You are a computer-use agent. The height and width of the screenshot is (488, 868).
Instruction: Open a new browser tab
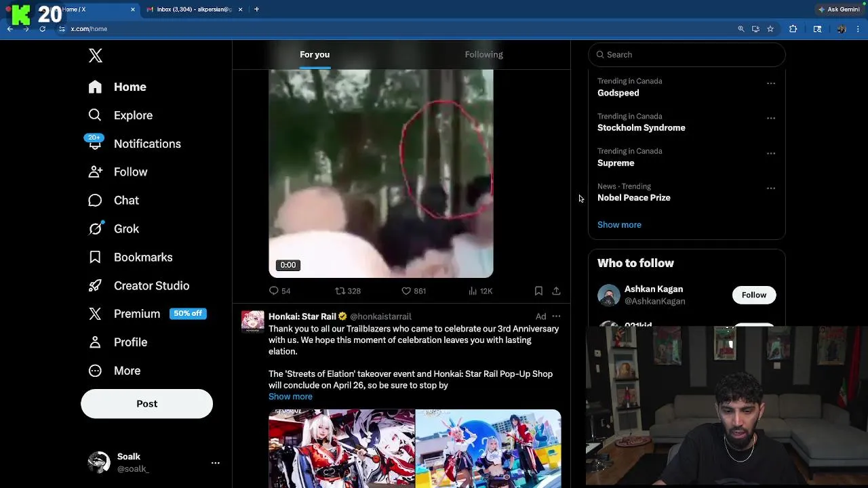(256, 9)
